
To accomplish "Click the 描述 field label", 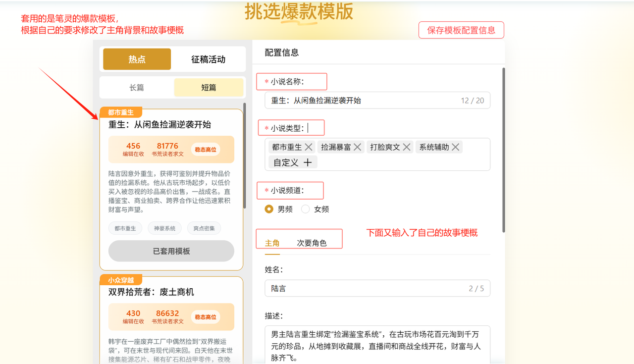I will (274, 315).
